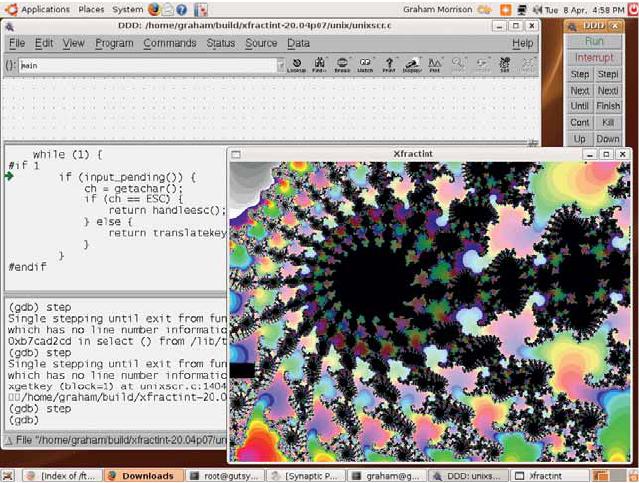The image size is (639, 483).
Task: Click the Plot graph icon
Action: pos(435,65)
